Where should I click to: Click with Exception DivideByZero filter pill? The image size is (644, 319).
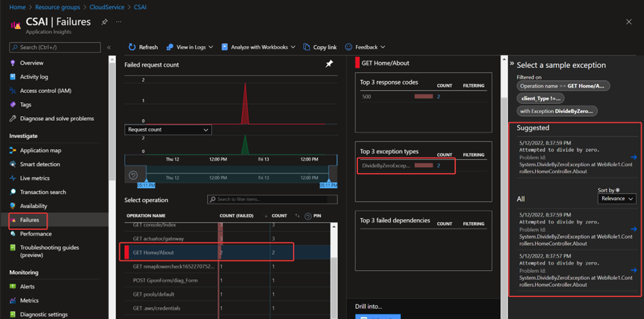557,111
